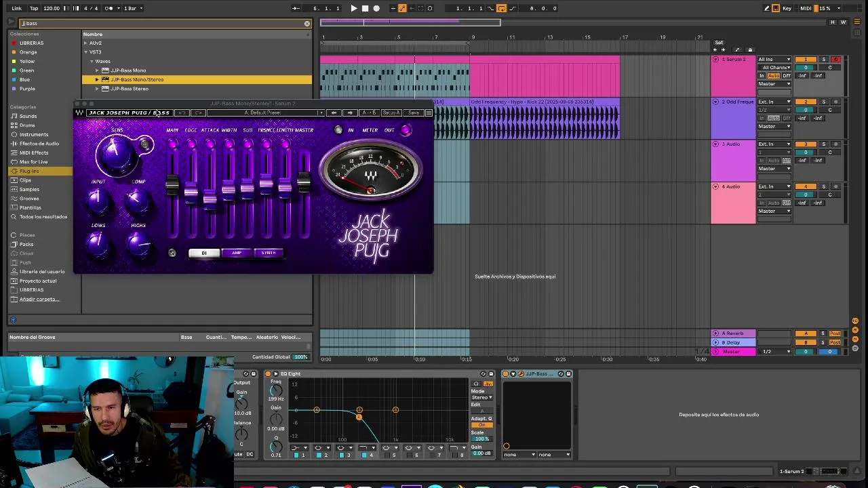Viewport: 868px width, 488px height.
Task: Select the Blue collection in browser
Action: coord(24,79)
